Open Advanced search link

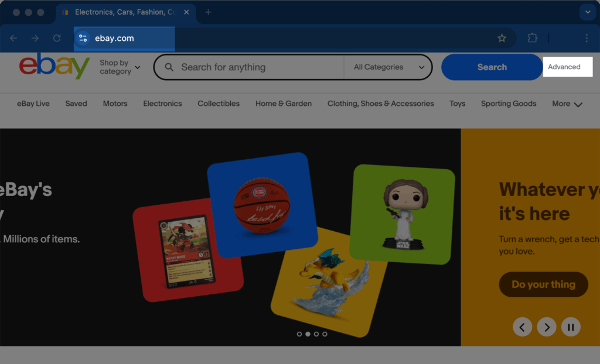tap(564, 67)
